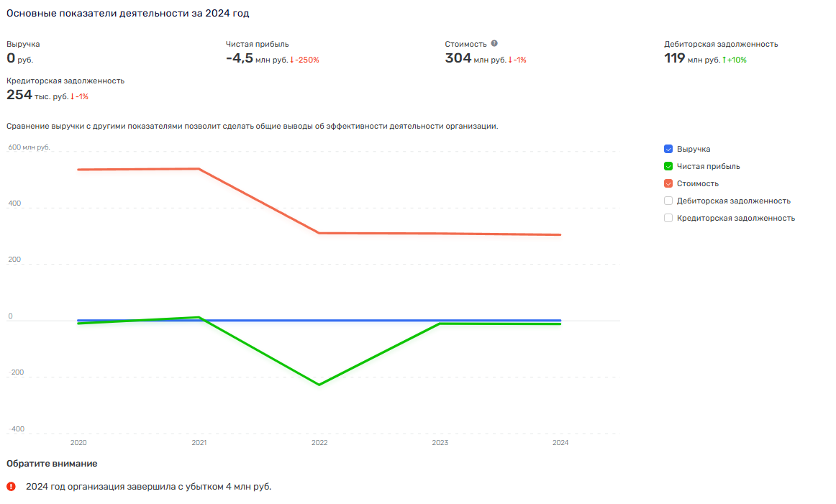Image resolution: width=836 pixels, height=504 pixels.
Task: Click the red down arrow beside -250%
Action: click(x=292, y=60)
